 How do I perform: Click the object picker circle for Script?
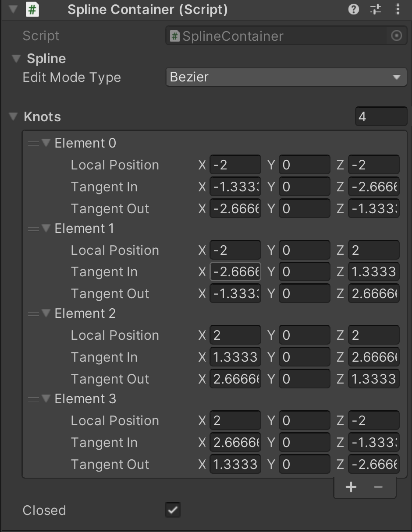pos(396,36)
